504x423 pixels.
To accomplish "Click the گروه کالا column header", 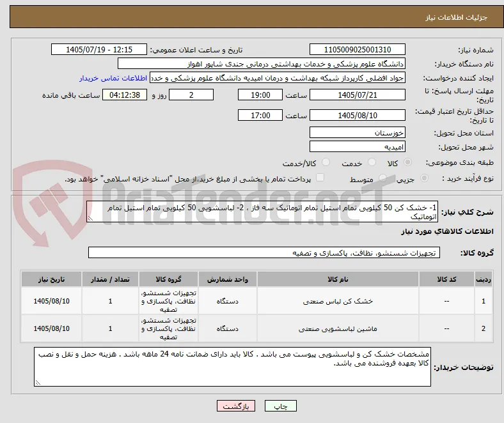I will click(x=168, y=279).
